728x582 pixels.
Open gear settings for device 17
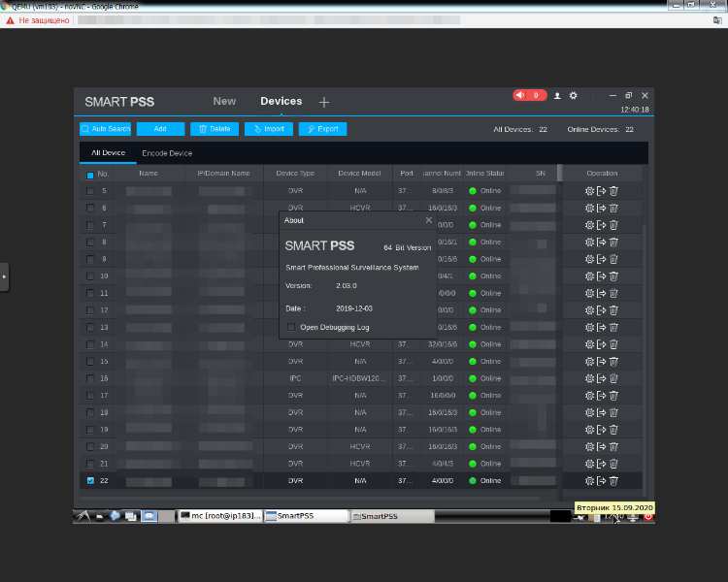[x=589, y=396]
